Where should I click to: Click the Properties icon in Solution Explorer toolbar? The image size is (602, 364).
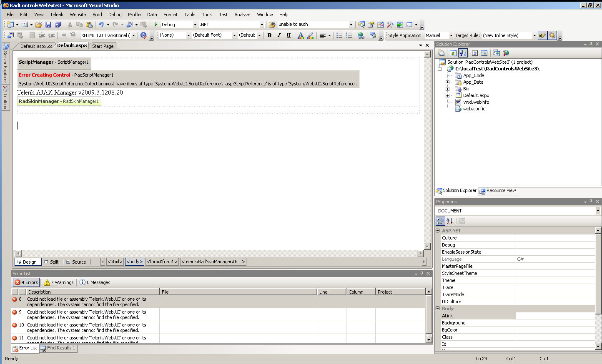[x=441, y=53]
